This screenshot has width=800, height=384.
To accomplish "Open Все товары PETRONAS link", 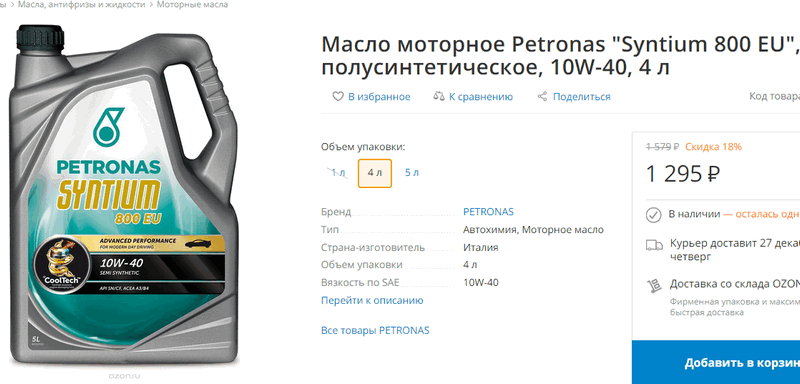I will pos(375,330).
